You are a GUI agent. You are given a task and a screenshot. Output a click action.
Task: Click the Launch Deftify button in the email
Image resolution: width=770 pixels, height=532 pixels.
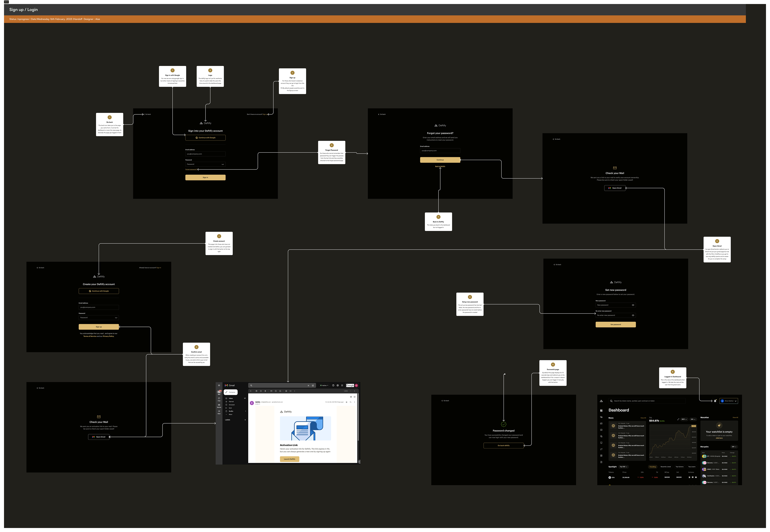click(x=290, y=459)
